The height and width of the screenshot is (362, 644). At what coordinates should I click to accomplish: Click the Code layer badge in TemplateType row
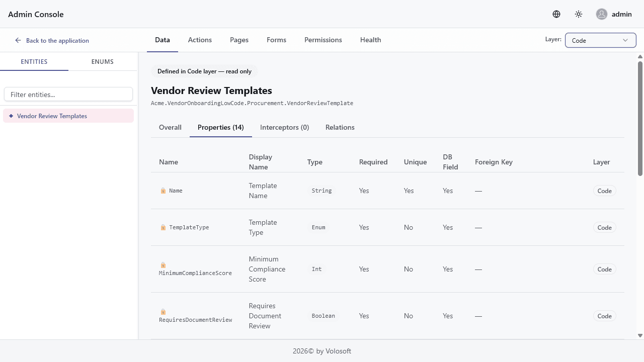tap(604, 227)
